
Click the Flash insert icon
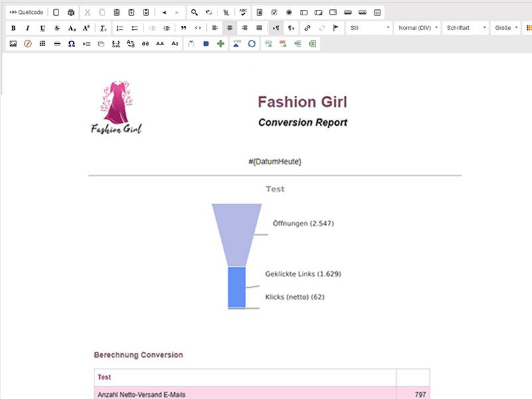click(x=28, y=44)
